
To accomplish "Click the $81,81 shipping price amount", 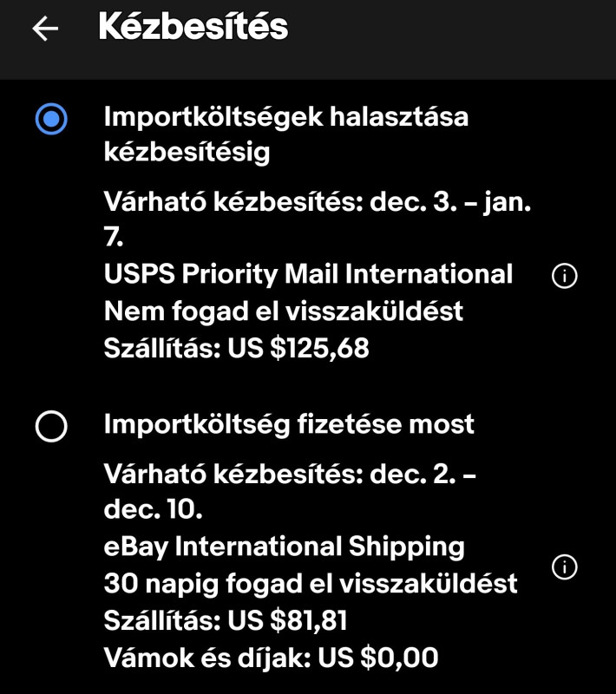I will click(x=308, y=620).
